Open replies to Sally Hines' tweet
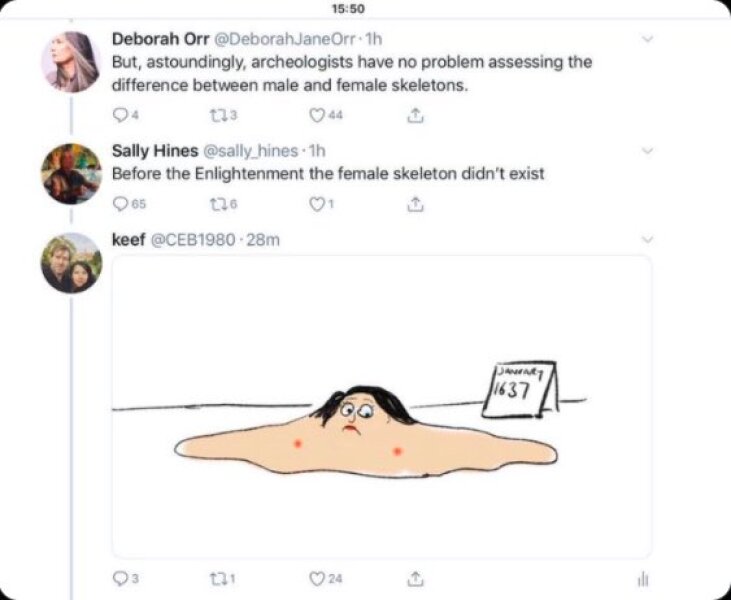 [121, 204]
